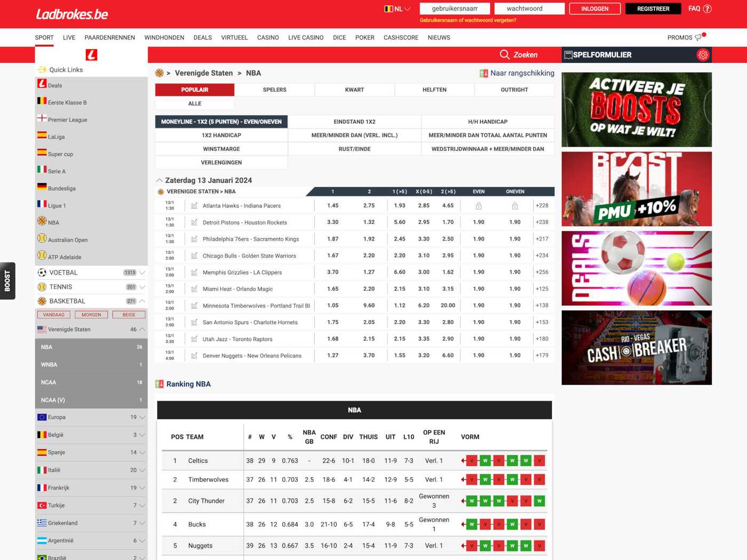Open stats icon for Chicago Bulls match
Image resolution: width=747 pixels, height=560 pixels.
point(194,255)
